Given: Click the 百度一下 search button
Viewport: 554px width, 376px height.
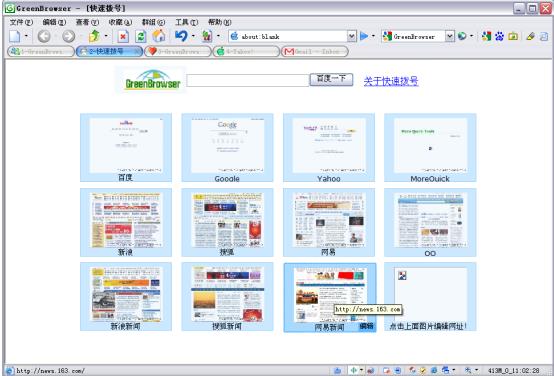Looking at the screenshot, I should (331, 79).
